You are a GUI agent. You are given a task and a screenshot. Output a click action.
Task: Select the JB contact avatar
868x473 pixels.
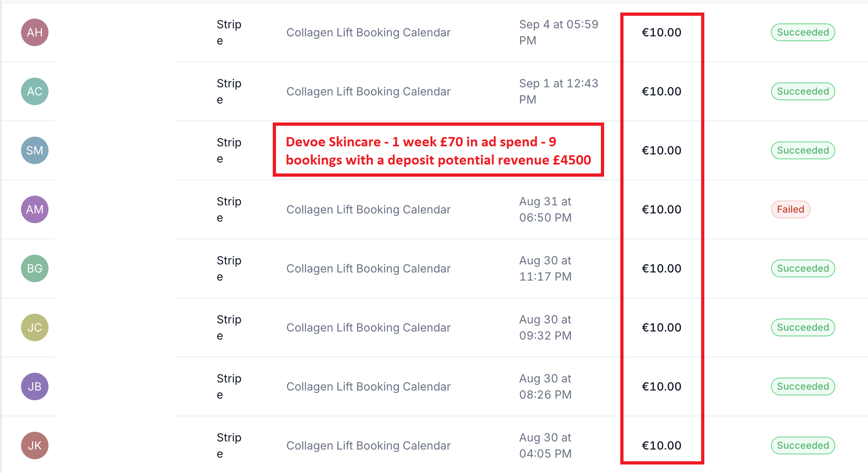coord(35,386)
